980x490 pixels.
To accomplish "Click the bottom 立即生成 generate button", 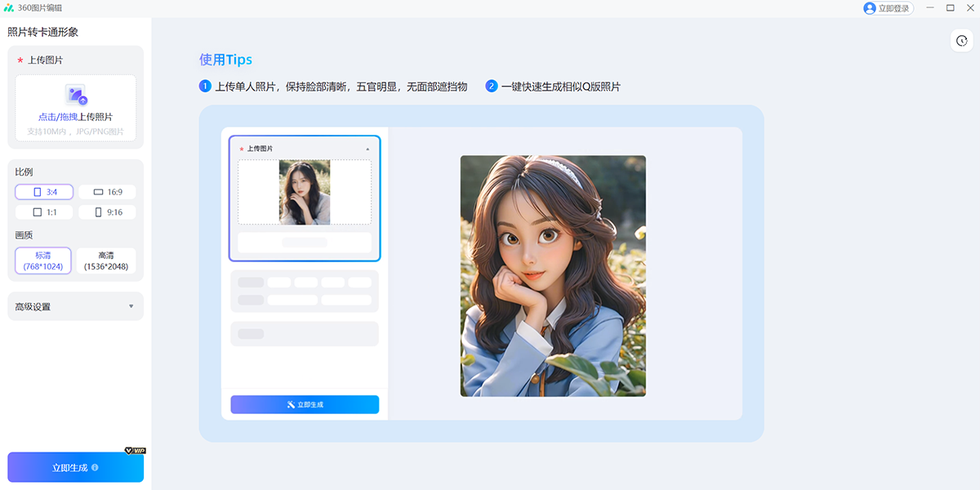I will tap(75, 466).
